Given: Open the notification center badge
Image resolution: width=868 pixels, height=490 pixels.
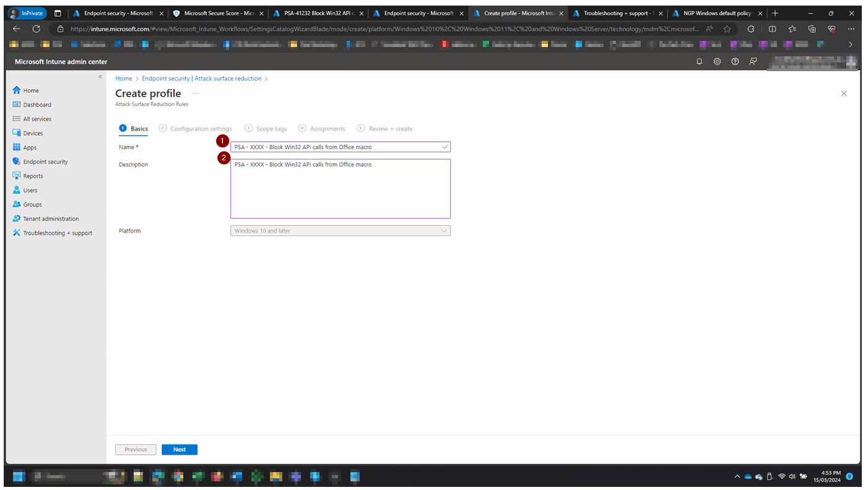Looking at the screenshot, I should tap(849, 476).
